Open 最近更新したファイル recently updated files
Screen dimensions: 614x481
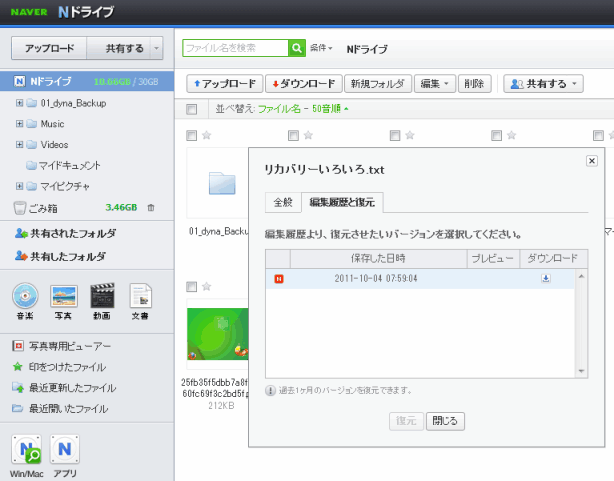tap(64, 388)
